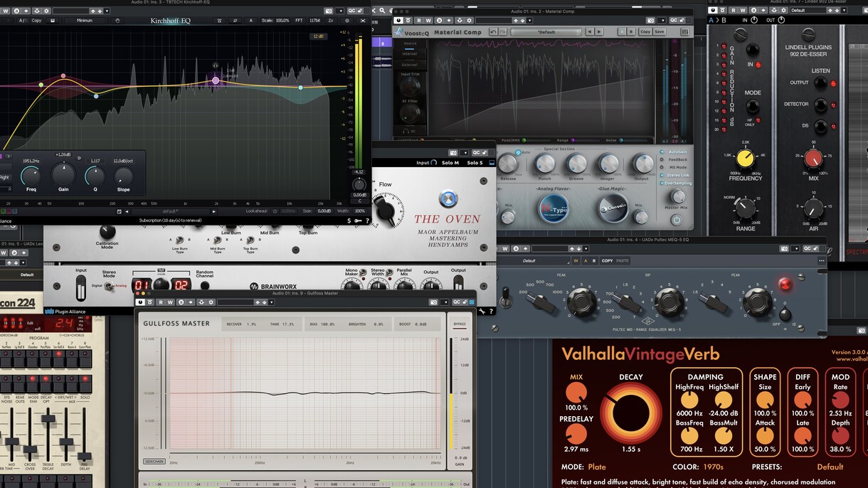Click Kirchhoff EQ 1951.2Hz frequency value field
The image size is (868, 488).
31,161
